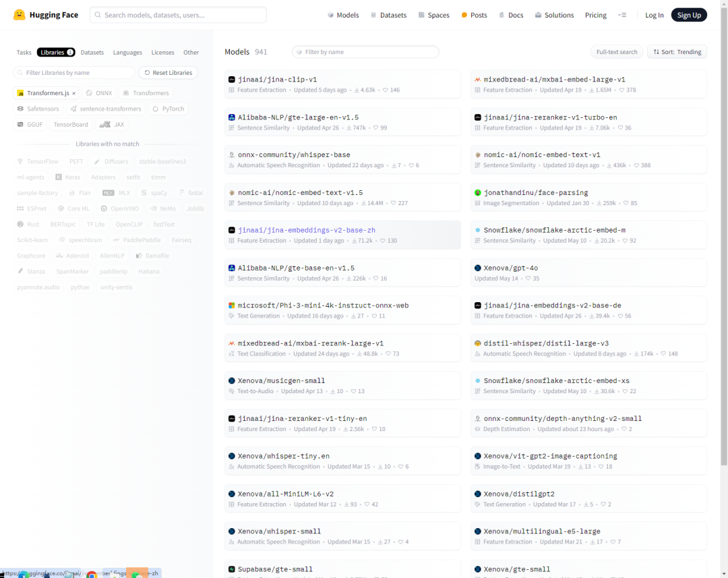Click the sort arrows icon in Sort button
This screenshot has height=578, width=728.
coord(656,52)
